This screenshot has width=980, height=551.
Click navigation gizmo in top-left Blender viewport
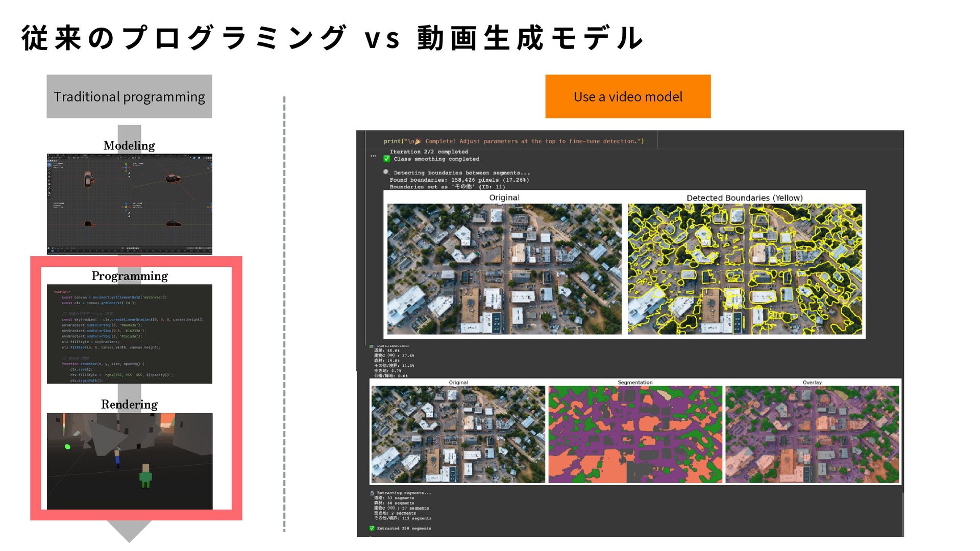point(126,167)
